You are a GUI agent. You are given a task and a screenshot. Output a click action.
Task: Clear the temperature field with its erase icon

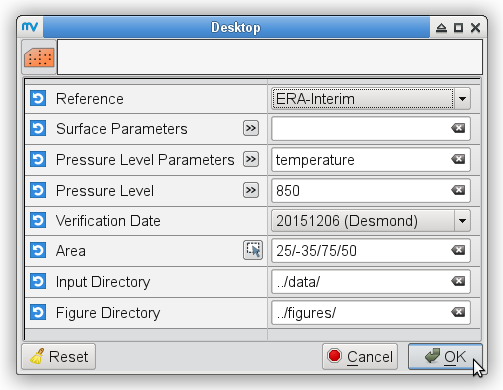point(458,159)
